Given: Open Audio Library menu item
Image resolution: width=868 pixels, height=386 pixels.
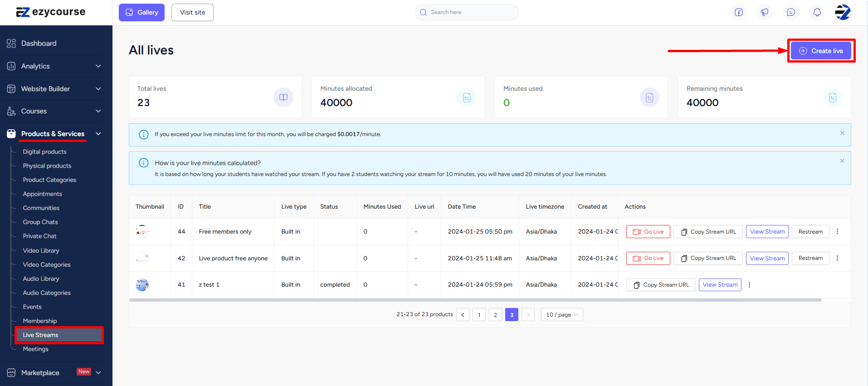Looking at the screenshot, I should [41, 279].
